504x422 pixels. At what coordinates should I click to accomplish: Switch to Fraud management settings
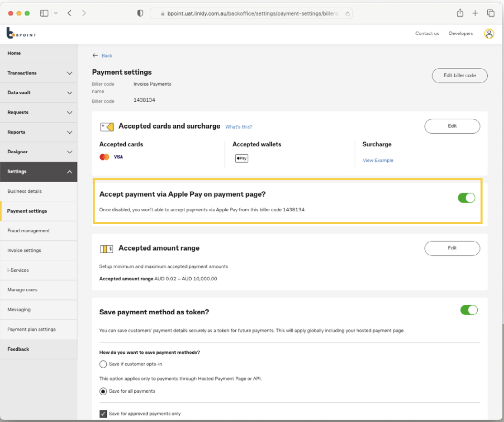pyautogui.click(x=28, y=231)
